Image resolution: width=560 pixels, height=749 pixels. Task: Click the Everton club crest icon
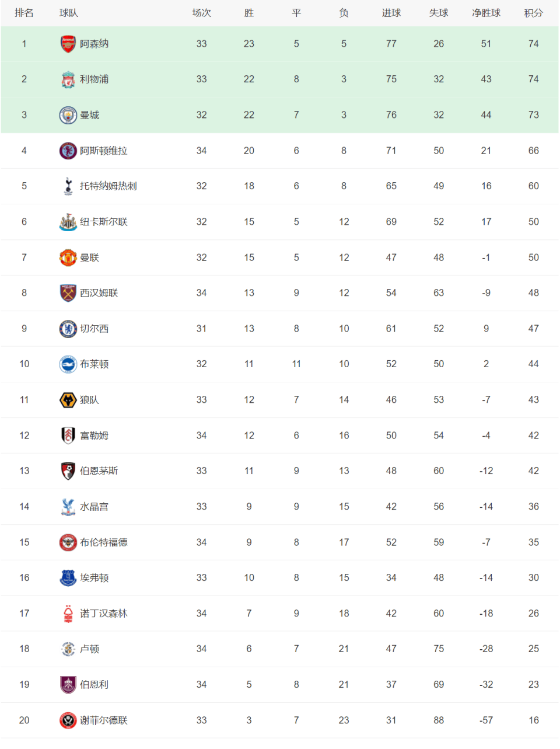[x=68, y=578]
